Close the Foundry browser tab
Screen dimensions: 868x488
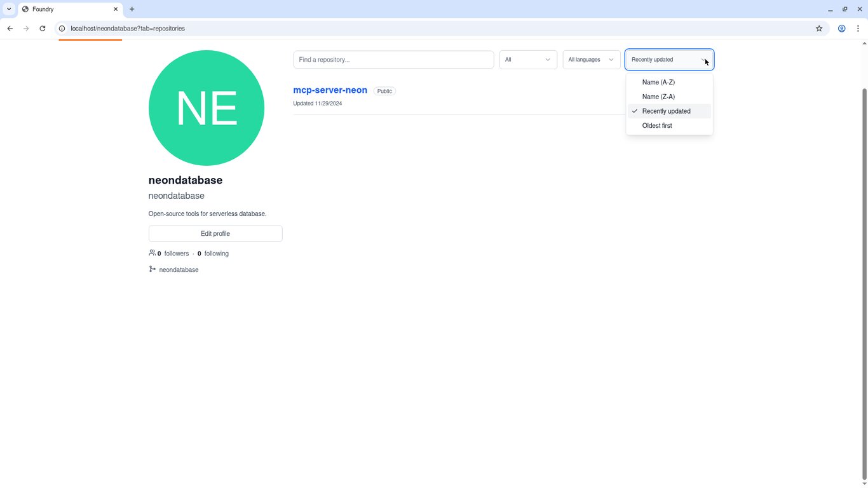pos(116,10)
